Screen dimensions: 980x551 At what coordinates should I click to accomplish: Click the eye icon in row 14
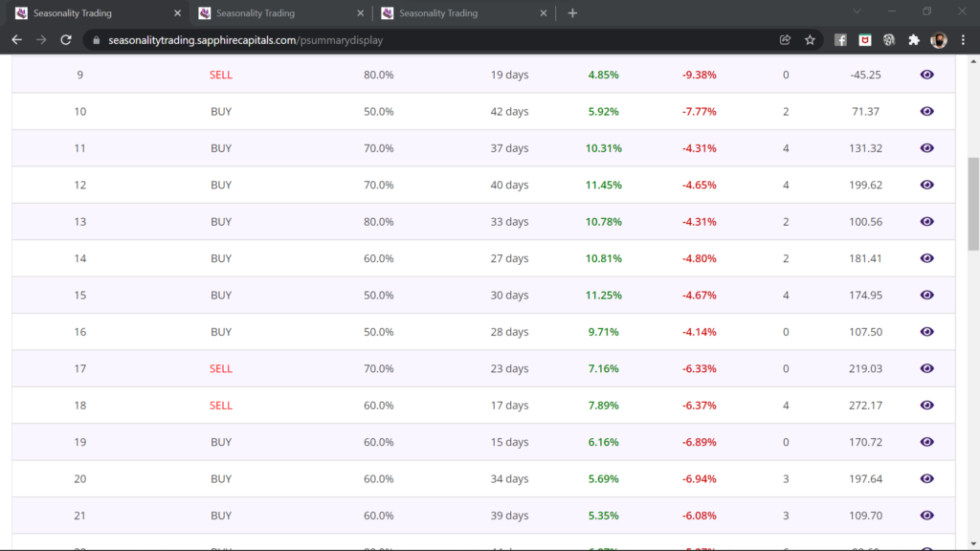coord(926,258)
